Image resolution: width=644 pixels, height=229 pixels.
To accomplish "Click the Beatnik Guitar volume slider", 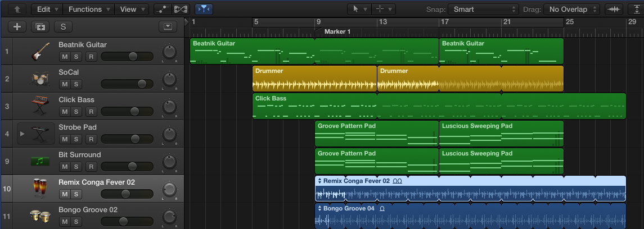I will pyautogui.click(x=127, y=57).
